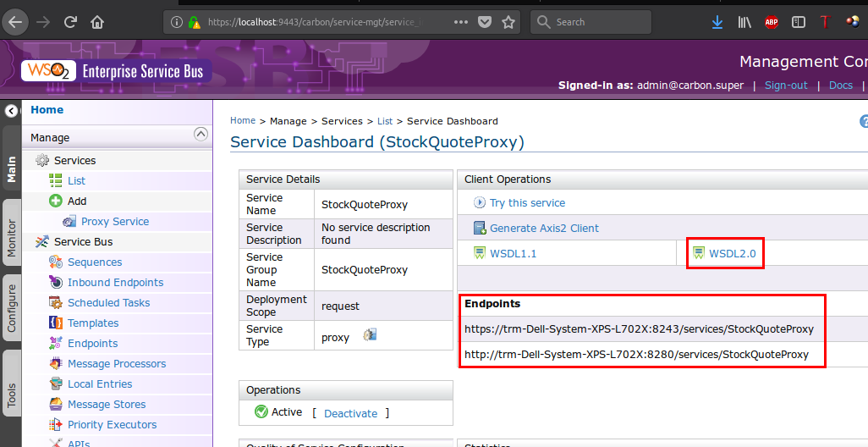The image size is (868, 447).
Task: Open the WSDL2.0 link
Action: pyautogui.click(x=732, y=253)
